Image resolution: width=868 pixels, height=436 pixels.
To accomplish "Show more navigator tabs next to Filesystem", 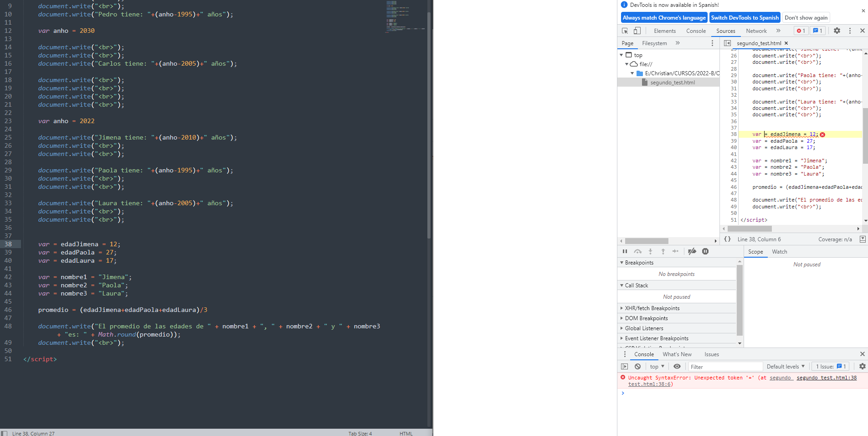I will coord(678,43).
